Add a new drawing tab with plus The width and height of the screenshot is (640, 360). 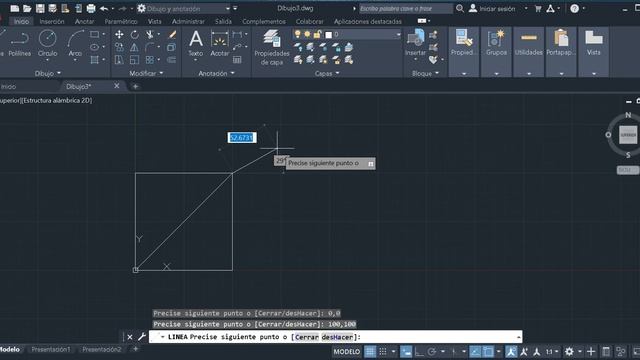pyautogui.click(x=135, y=86)
